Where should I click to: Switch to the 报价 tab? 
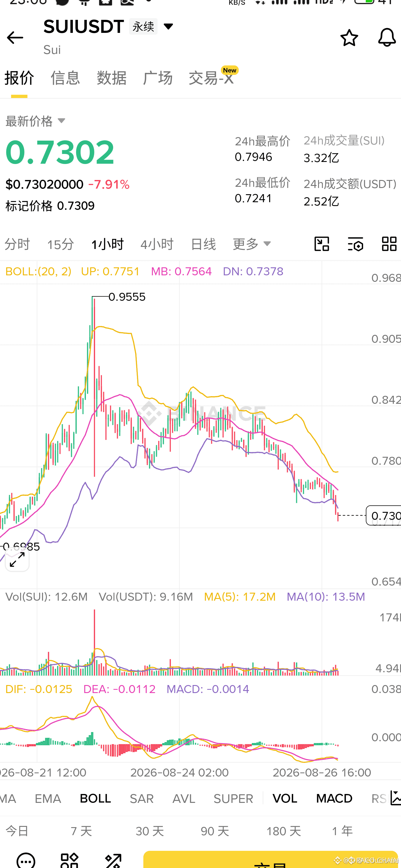19,78
